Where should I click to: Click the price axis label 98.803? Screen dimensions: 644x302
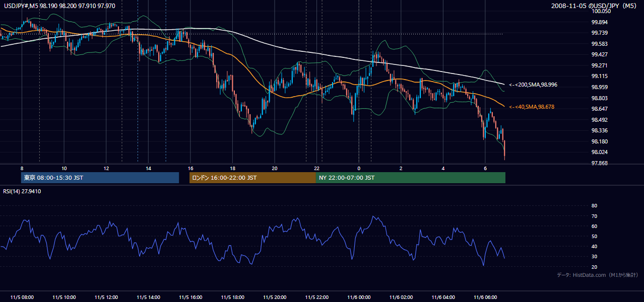coord(600,98)
